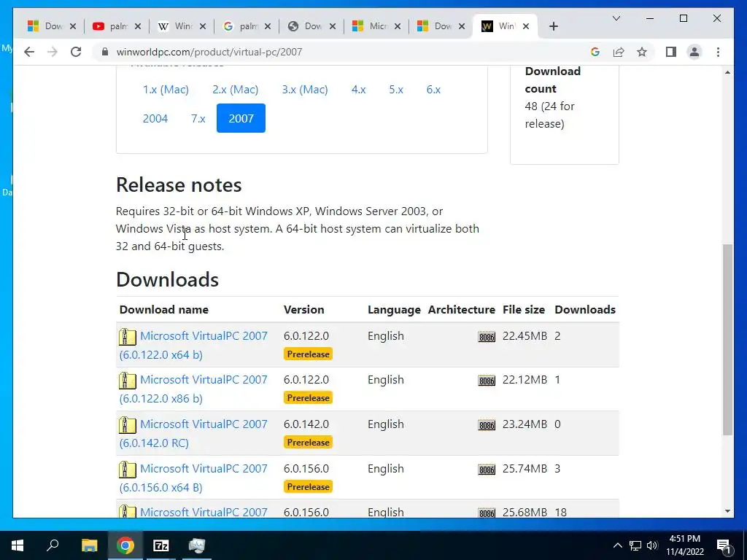
Task: Select the 3.x (Mac) release
Action: pos(305,90)
